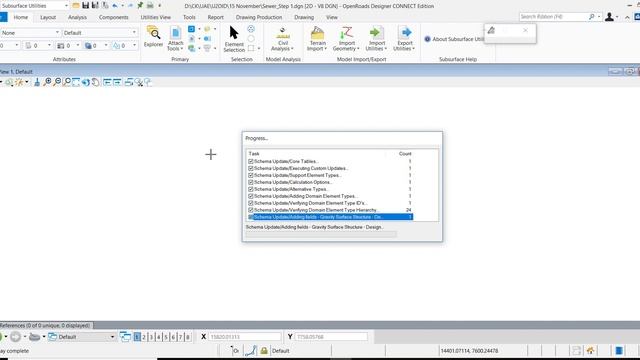This screenshot has width=640, height=360.
Task: Click About Subsurface Utilities link
Action: [454, 39]
